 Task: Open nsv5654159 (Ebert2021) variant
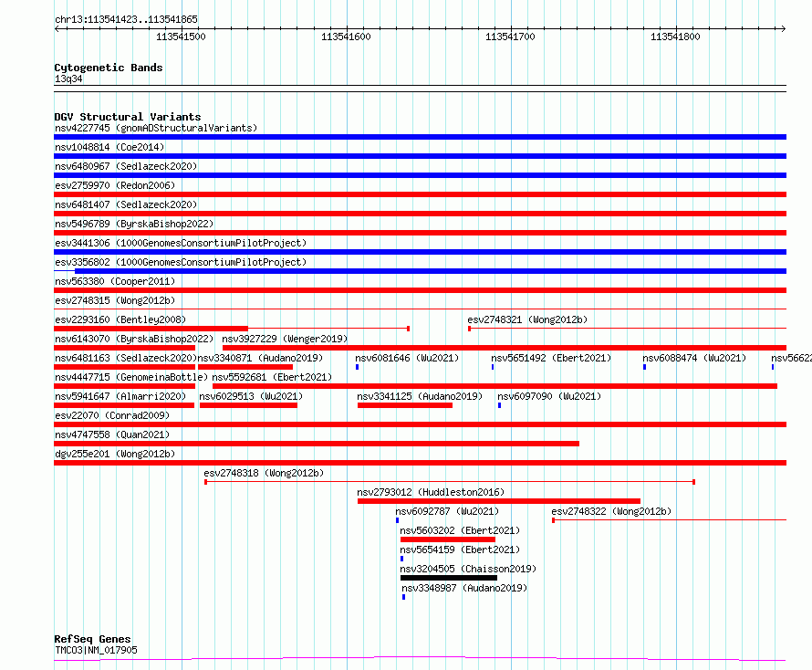pyautogui.click(x=460, y=550)
